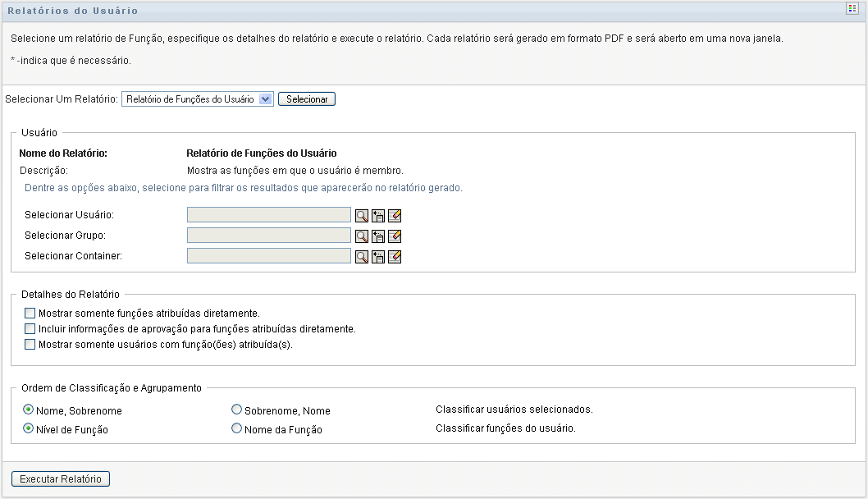868x499 pixels.
Task: Click the search icon for Selecionar Usuário
Action: click(x=361, y=215)
